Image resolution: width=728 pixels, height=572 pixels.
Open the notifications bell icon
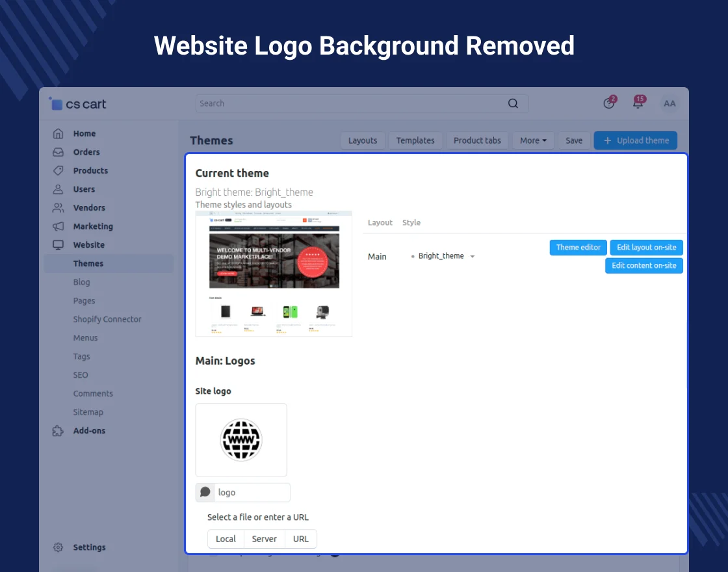[x=638, y=103]
